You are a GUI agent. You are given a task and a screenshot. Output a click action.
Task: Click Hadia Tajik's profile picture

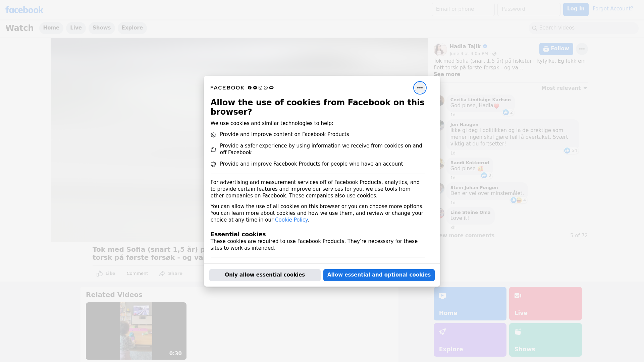(440, 50)
